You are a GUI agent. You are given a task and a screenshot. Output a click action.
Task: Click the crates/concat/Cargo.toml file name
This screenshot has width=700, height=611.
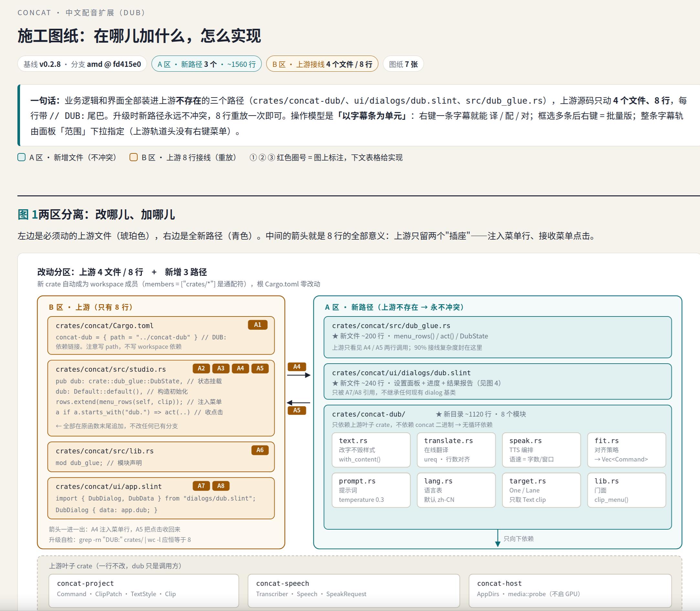tap(104, 326)
